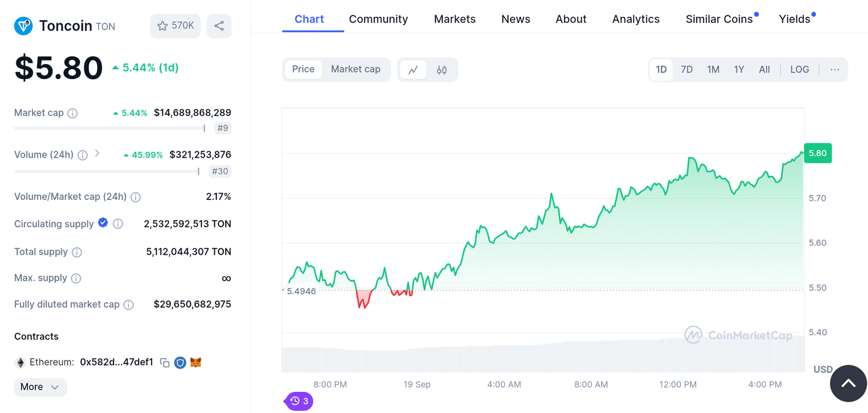Image resolution: width=868 pixels, height=413 pixels.
Task: Open the Community tab
Action: pyautogui.click(x=378, y=20)
